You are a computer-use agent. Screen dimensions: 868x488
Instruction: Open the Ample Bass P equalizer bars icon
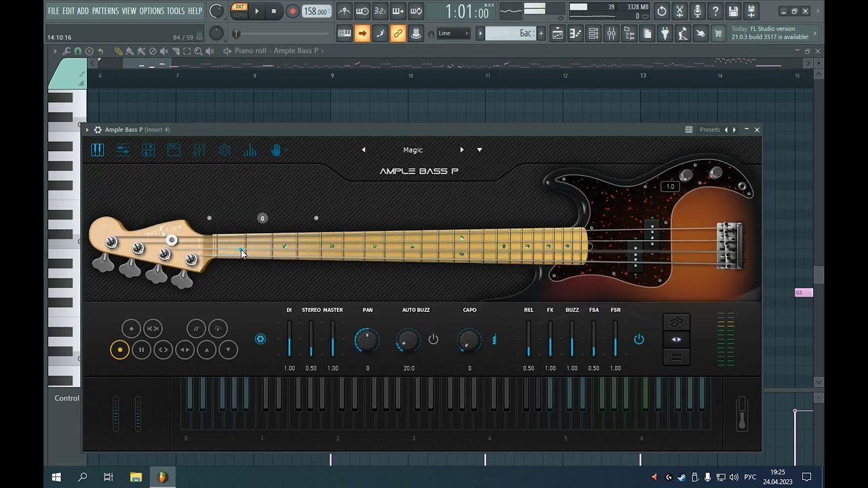[x=250, y=150]
